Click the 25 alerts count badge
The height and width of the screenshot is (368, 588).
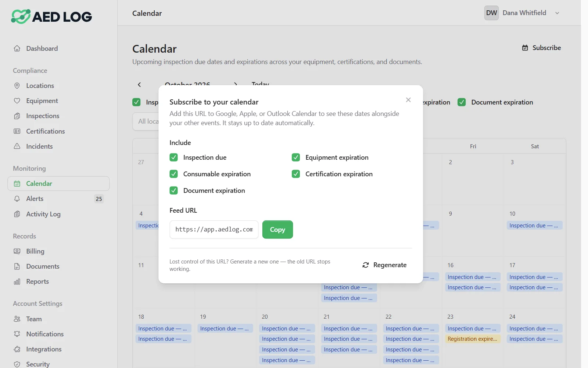[x=99, y=199]
